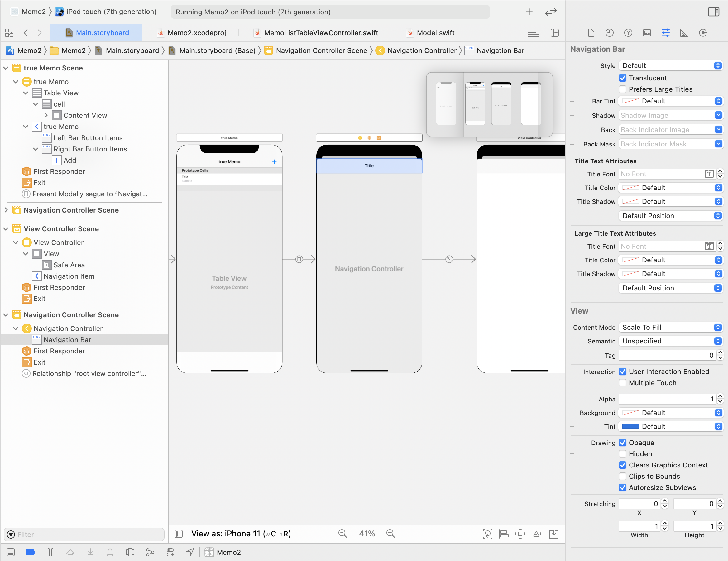Open the Connections inspector icon
This screenshot has width=728, height=561.
click(703, 33)
